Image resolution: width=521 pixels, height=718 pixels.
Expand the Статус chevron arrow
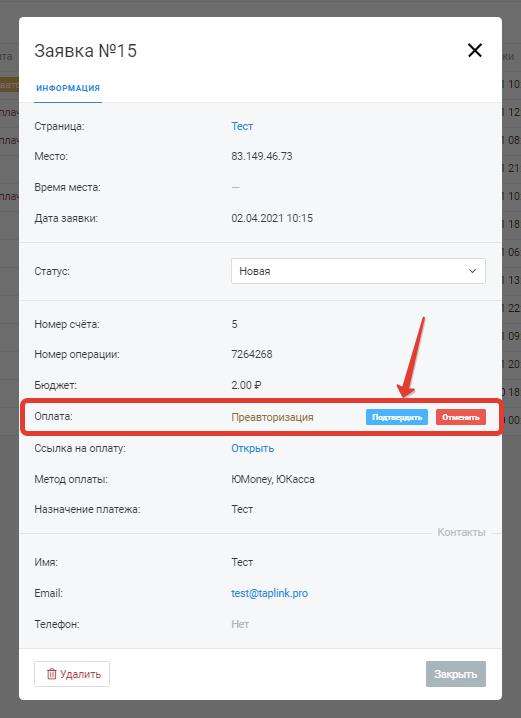point(472,271)
